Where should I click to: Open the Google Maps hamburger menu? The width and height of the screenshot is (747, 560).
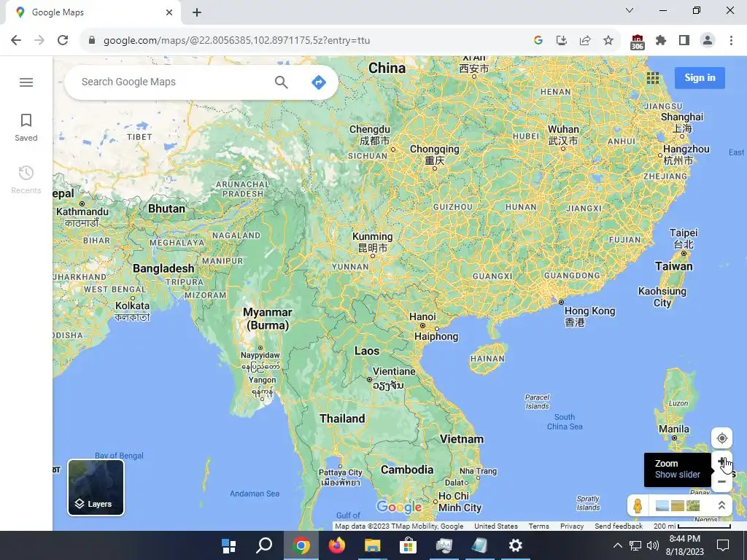[x=26, y=82]
